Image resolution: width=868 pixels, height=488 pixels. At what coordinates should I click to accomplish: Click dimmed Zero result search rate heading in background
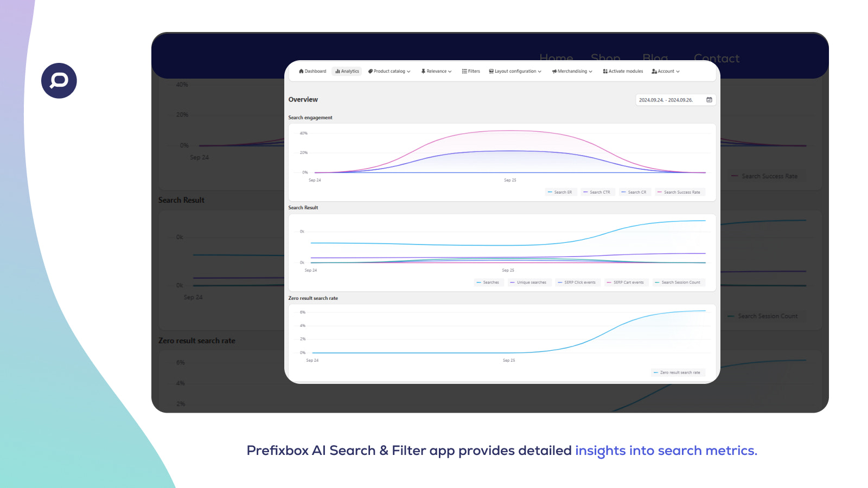coord(197,341)
